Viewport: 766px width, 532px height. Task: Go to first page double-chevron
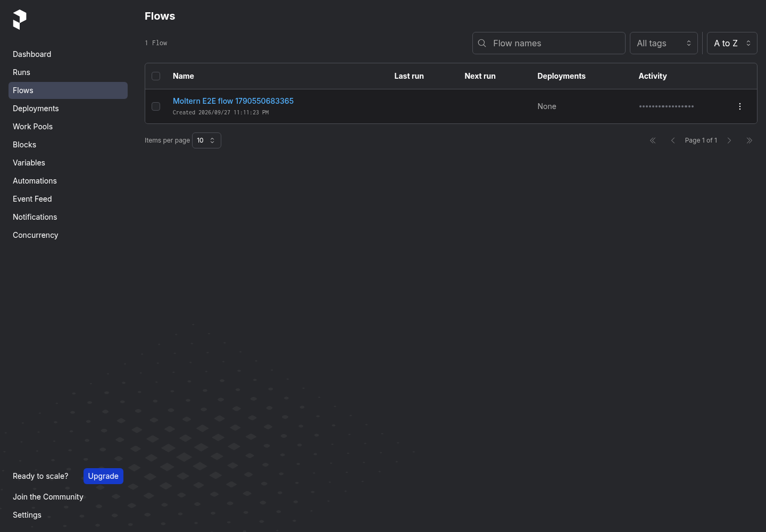[653, 140]
